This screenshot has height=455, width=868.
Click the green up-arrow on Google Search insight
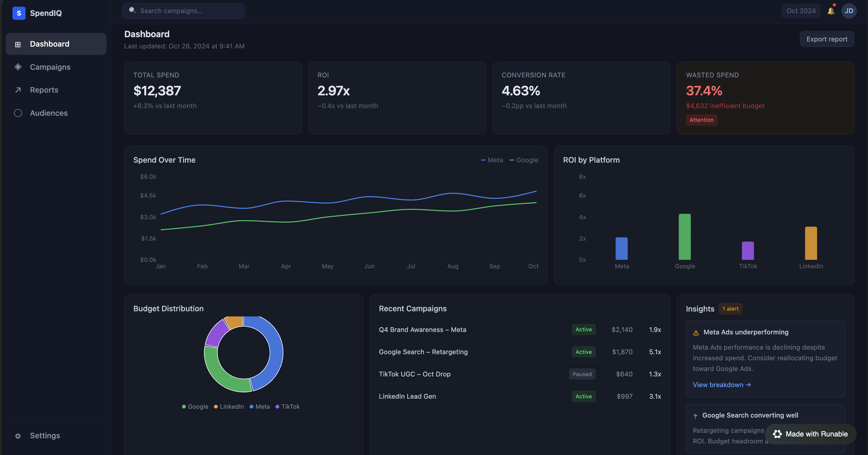click(x=695, y=416)
